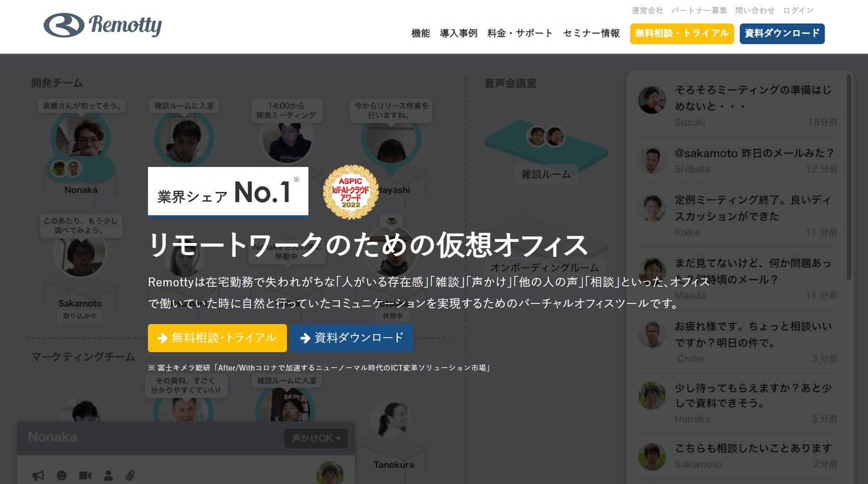
Task: Click the blue hero 資料ダウンロード button
Action: tap(351, 338)
